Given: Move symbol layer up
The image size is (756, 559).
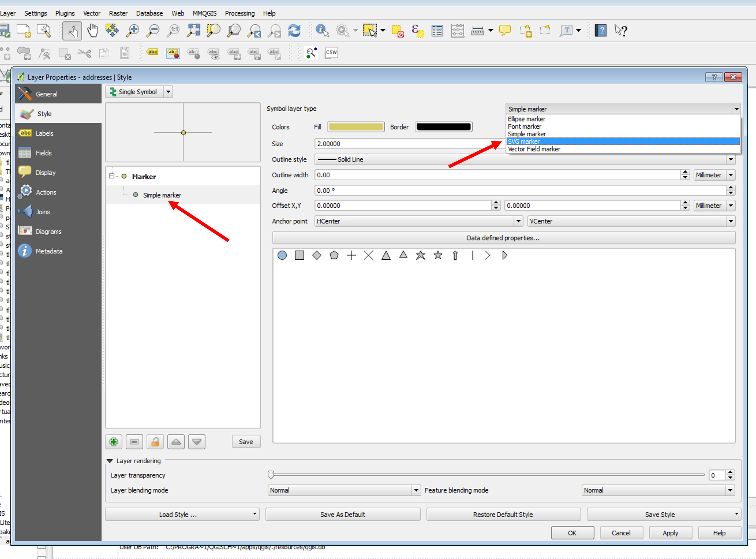Looking at the screenshot, I should pyautogui.click(x=176, y=442).
